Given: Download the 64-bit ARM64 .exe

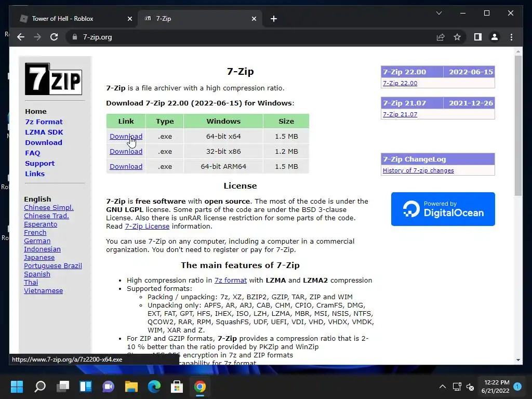Looking at the screenshot, I should [126, 167].
